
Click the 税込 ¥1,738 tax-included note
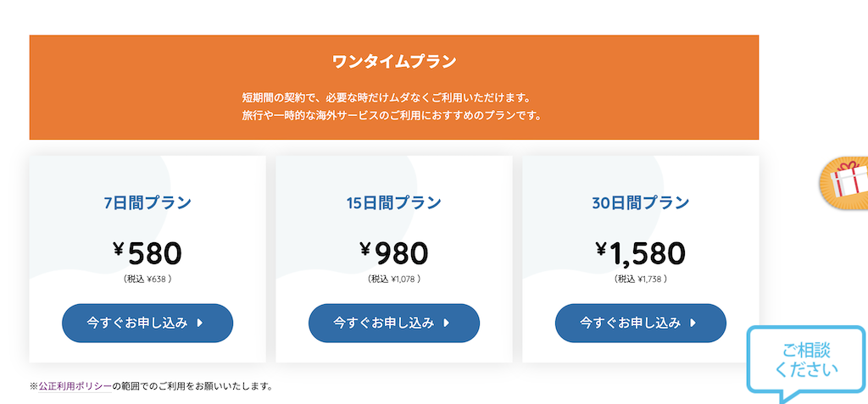pyautogui.click(x=640, y=278)
